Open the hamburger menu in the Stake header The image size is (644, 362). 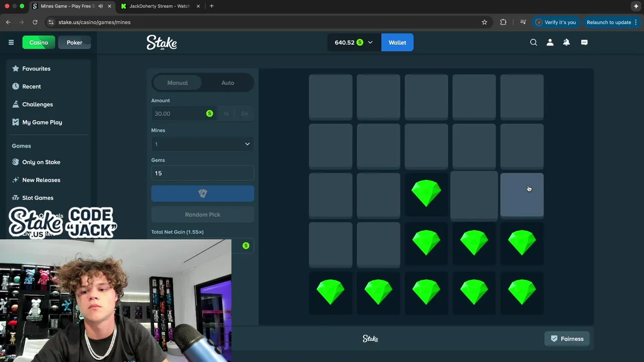(11, 42)
